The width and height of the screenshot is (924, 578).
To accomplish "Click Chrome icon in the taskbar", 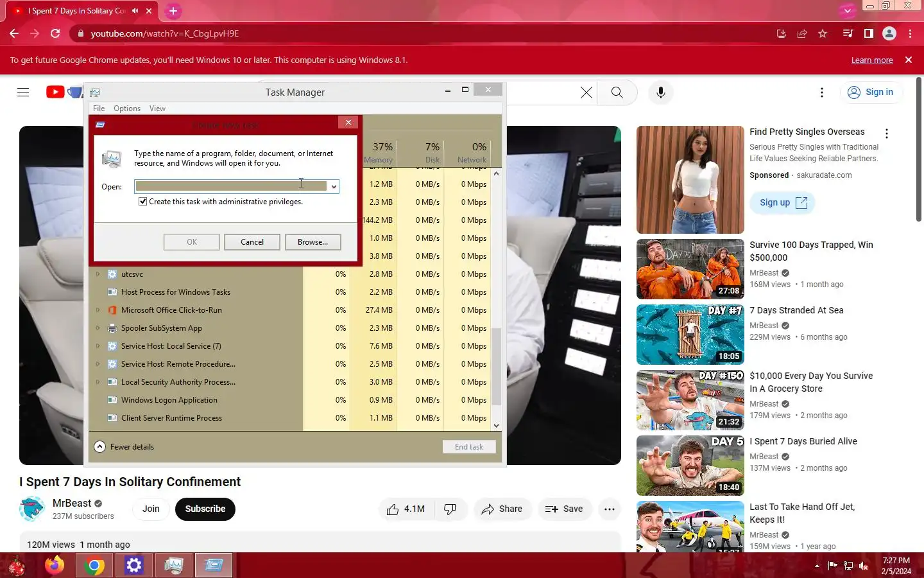I will point(94,565).
